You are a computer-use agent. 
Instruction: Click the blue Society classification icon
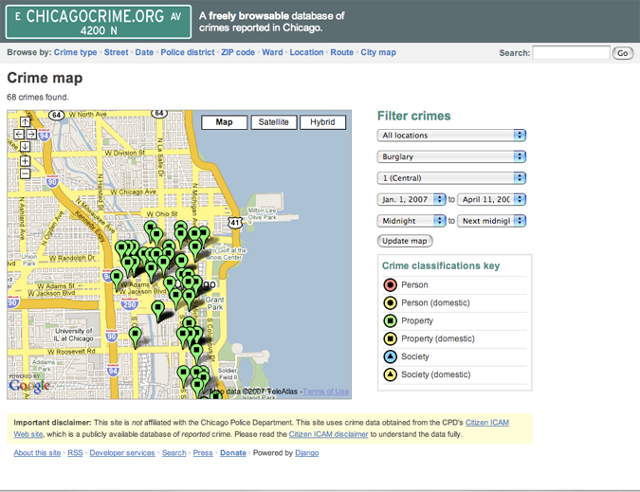[x=390, y=356]
